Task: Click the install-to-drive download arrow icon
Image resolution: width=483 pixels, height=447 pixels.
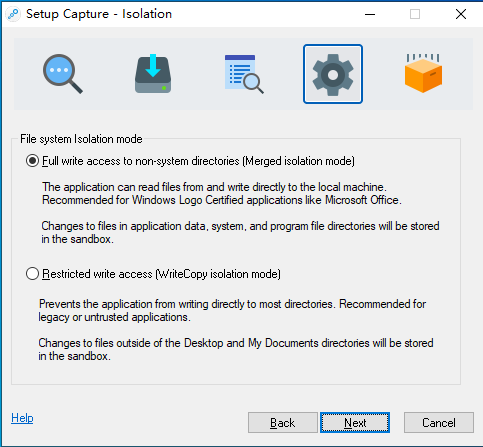Action: (x=153, y=74)
